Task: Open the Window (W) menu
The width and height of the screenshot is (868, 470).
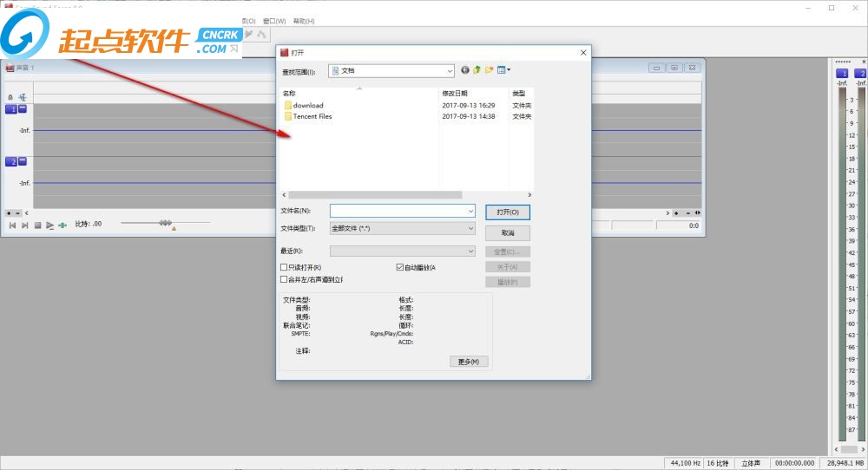Action: pyautogui.click(x=274, y=21)
